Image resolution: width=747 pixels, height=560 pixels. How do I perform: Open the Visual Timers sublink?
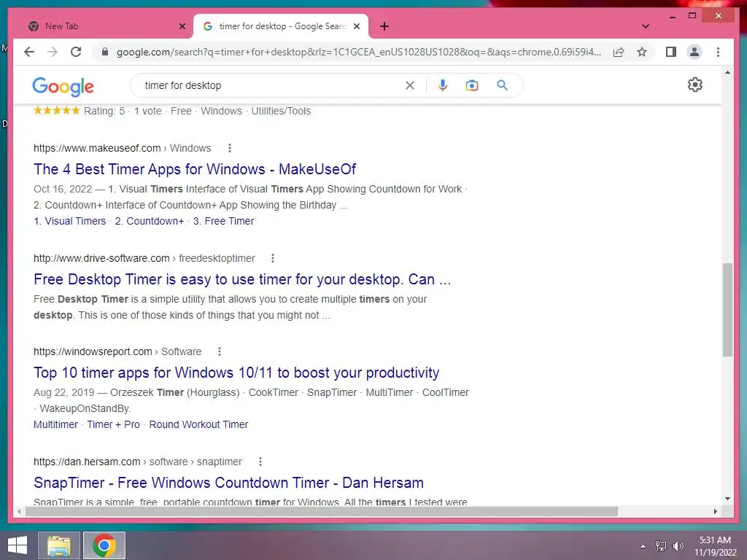(69, 221)
